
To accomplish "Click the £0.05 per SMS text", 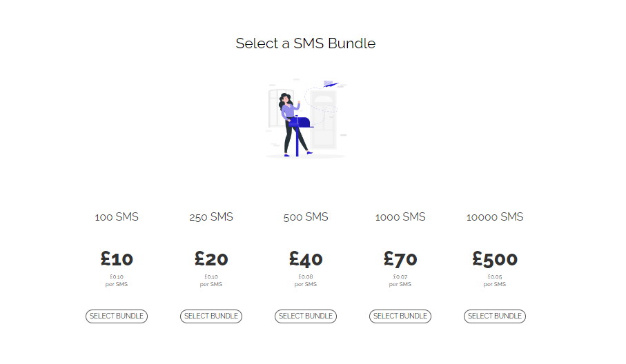I will point(495,281).
